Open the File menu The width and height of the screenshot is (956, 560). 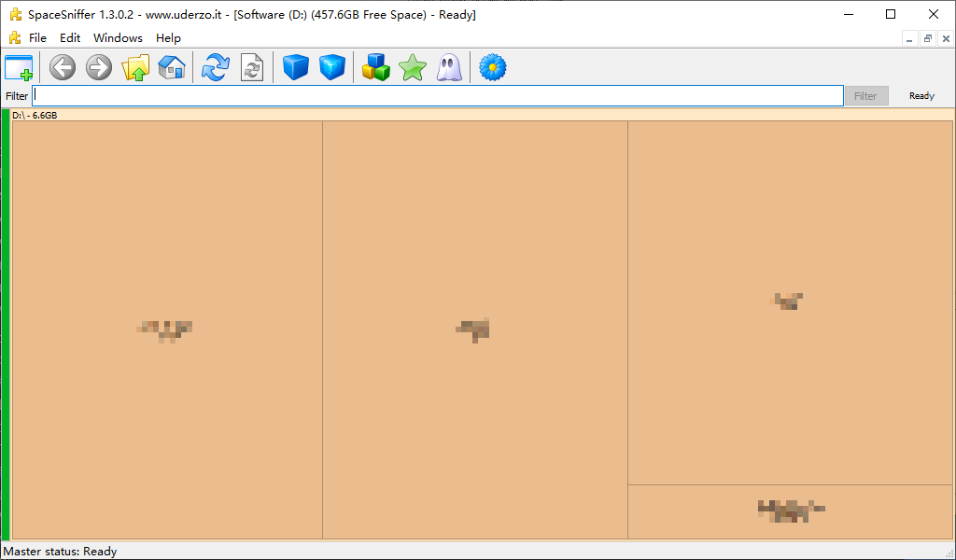click(x=37, y=38)
